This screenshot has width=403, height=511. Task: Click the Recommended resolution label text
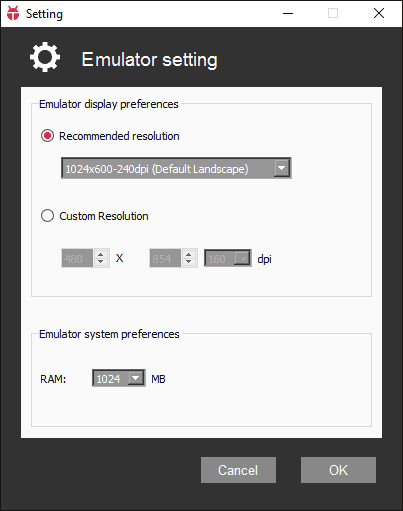pos(119,136)
